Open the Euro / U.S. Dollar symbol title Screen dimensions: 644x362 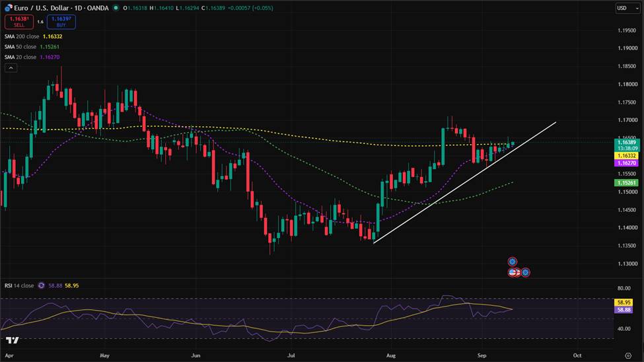(x=61, y=8)
